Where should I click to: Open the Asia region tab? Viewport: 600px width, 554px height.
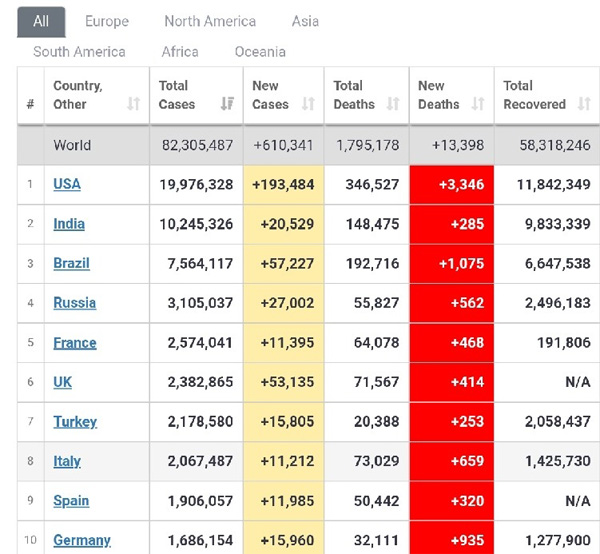[305, 21]
